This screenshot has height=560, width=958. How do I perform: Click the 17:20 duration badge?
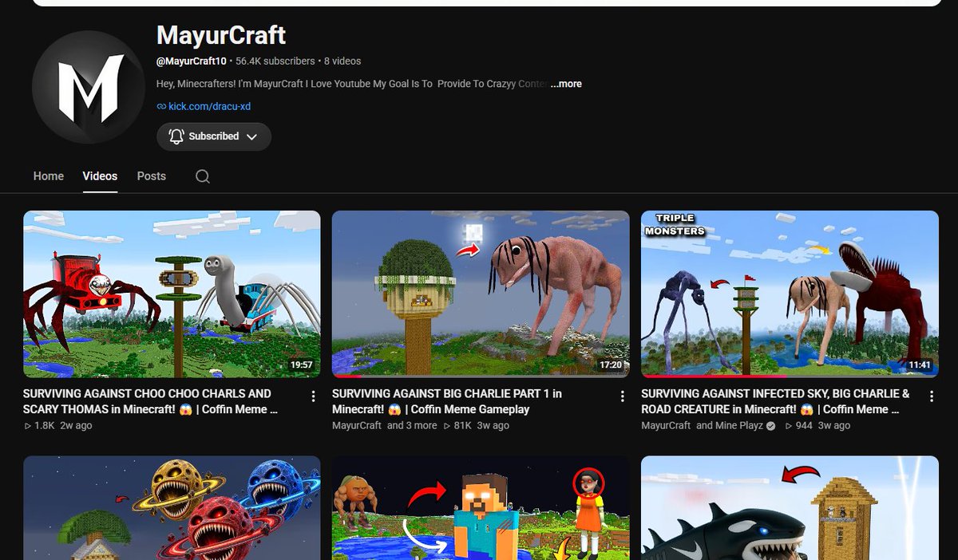[610, 365]
